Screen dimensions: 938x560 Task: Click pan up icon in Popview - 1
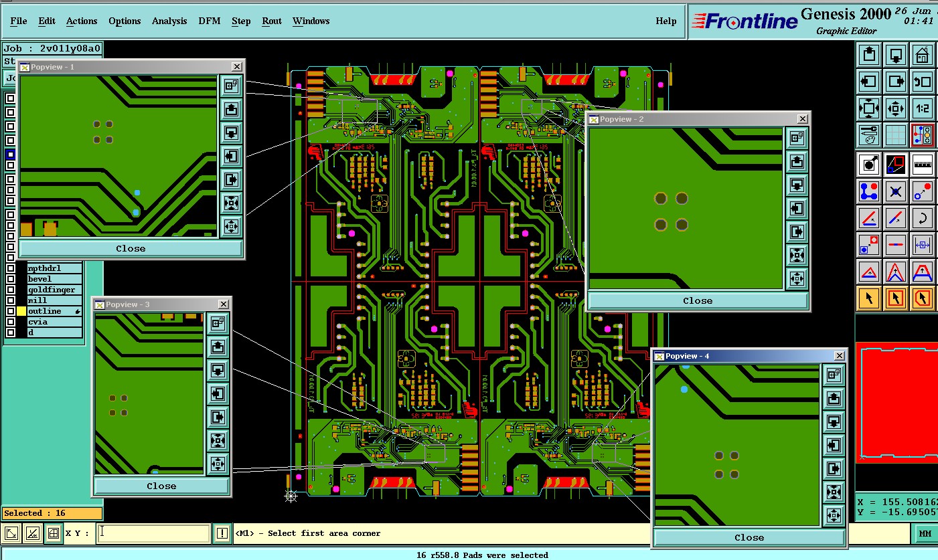click(x=231, y=109)
